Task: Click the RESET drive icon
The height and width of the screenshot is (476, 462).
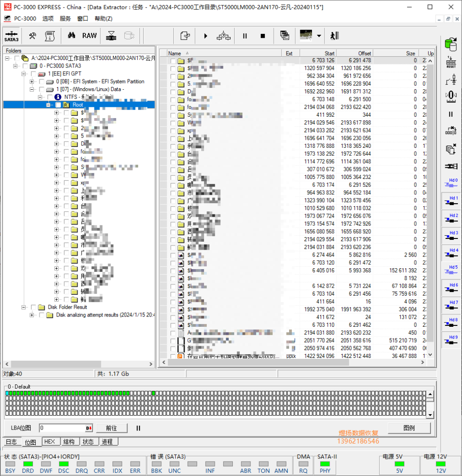Action: click(x=451, y=62)
